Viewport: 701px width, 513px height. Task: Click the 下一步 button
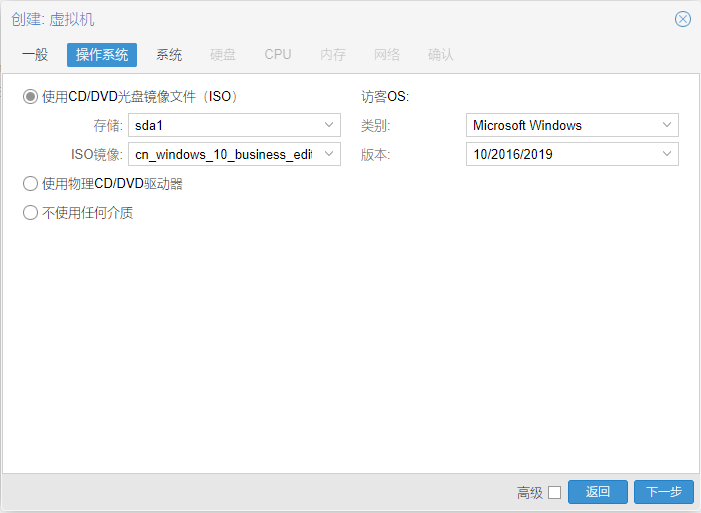[x=664, y=492]
